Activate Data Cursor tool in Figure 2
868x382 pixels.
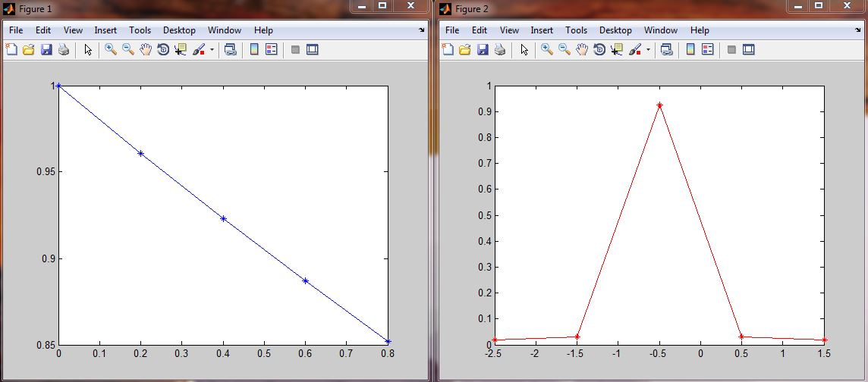[x=617, y=49]
